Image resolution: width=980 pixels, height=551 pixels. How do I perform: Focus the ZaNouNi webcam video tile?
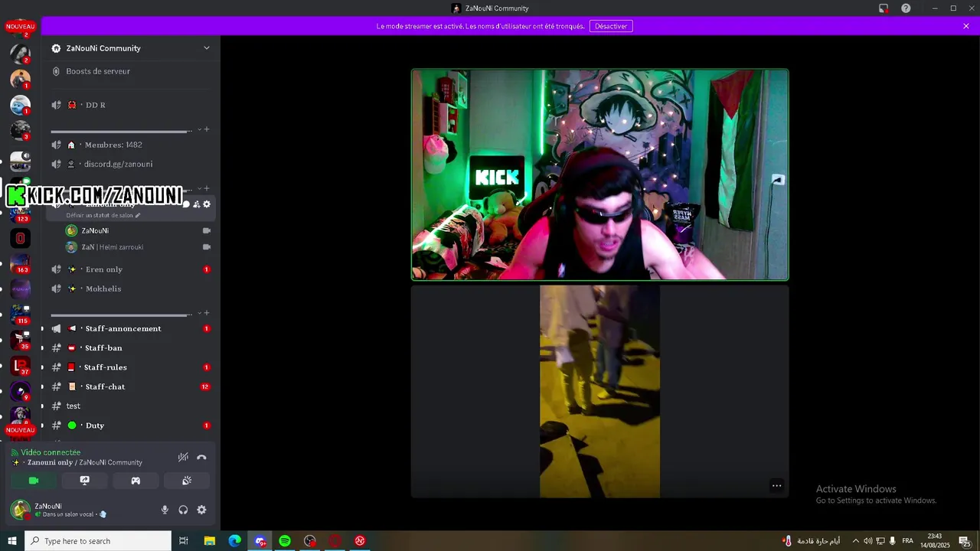point(599,174)
